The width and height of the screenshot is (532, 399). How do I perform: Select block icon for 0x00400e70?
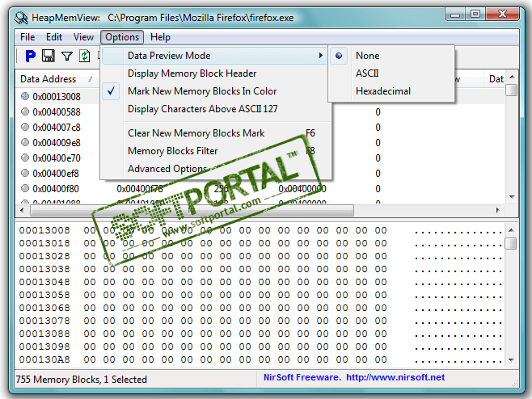click(25, 157)
